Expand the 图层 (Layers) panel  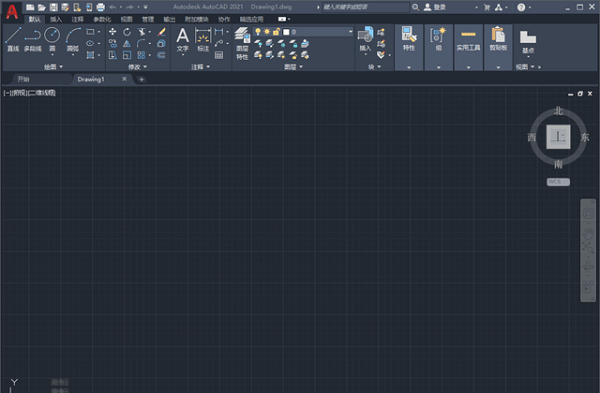[x=293, y=67]
